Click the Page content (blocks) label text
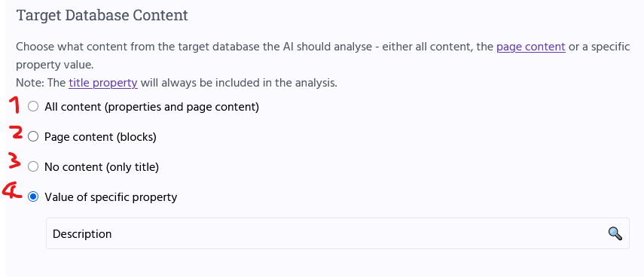 tap(101, 137)
